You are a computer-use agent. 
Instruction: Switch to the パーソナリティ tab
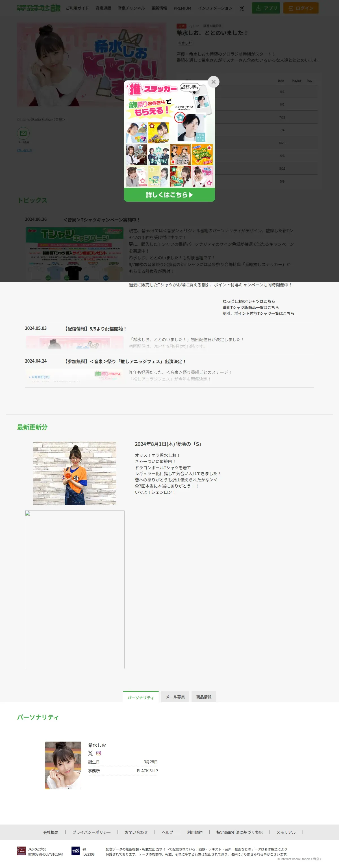141,697
